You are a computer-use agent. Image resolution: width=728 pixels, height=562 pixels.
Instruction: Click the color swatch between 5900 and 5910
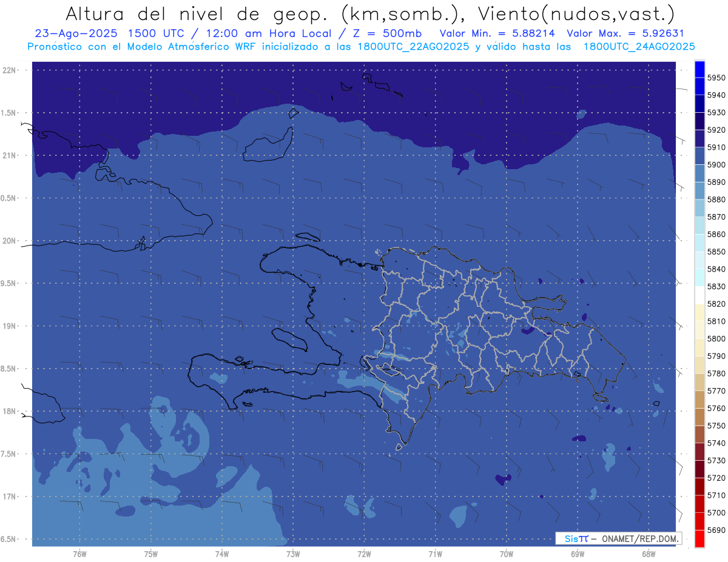point(699,156)
